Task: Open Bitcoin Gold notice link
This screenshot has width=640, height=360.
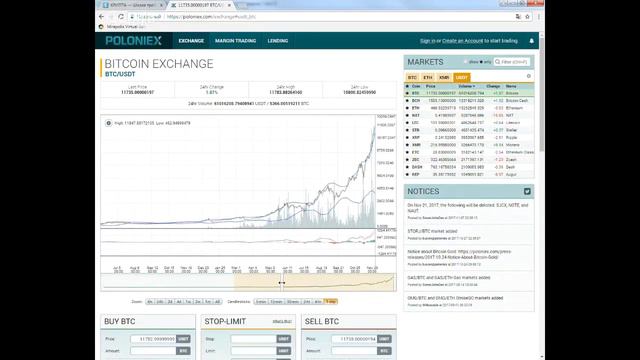Action: pos(459,254)
